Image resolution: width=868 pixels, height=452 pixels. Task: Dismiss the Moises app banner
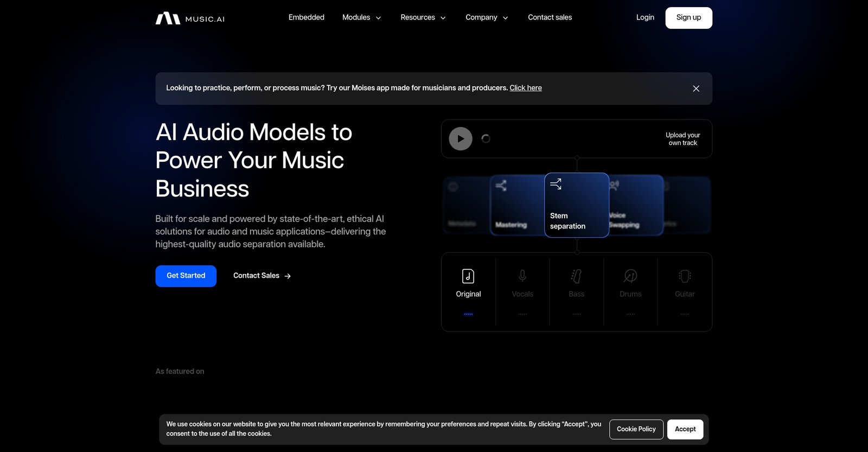(696, 88)
